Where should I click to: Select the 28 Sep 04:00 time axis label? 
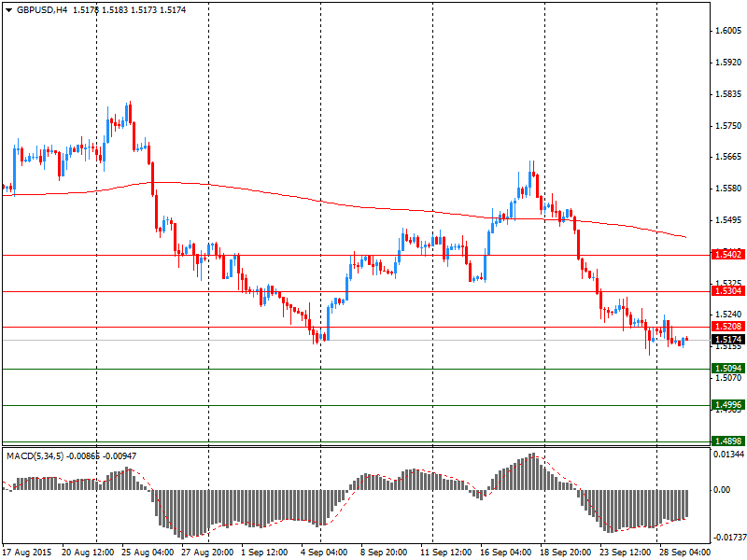click(x=684, y=553)
